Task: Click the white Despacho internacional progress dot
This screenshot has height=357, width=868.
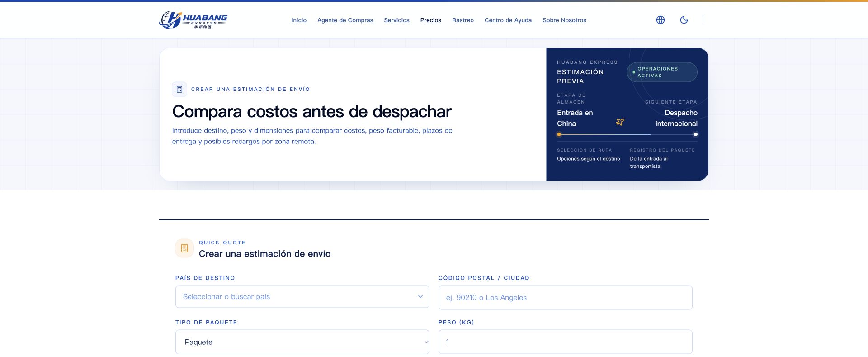Action: tap(696, 134)
